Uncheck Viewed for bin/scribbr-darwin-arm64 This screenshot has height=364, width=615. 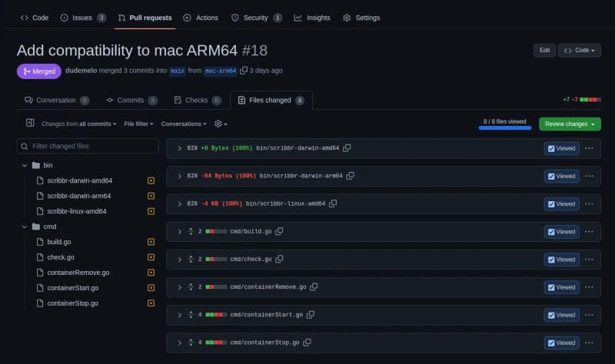coord(561,177)
